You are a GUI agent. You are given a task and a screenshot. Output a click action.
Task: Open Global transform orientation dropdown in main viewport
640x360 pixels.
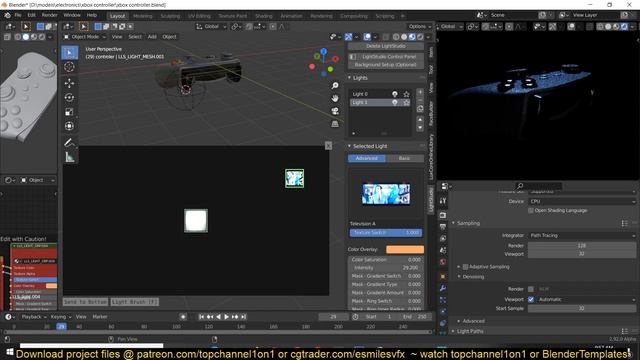[211, 27]
